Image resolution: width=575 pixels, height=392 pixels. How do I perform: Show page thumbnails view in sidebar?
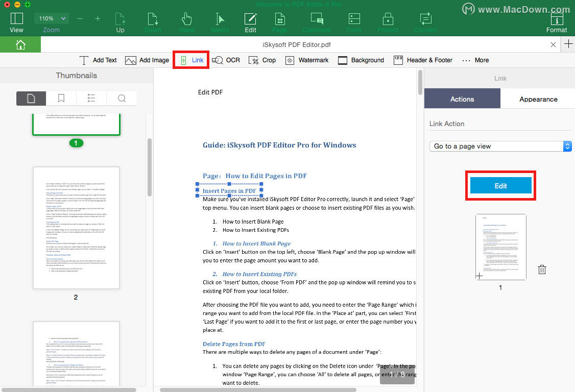pyautogui.click(x=31, y=99)
